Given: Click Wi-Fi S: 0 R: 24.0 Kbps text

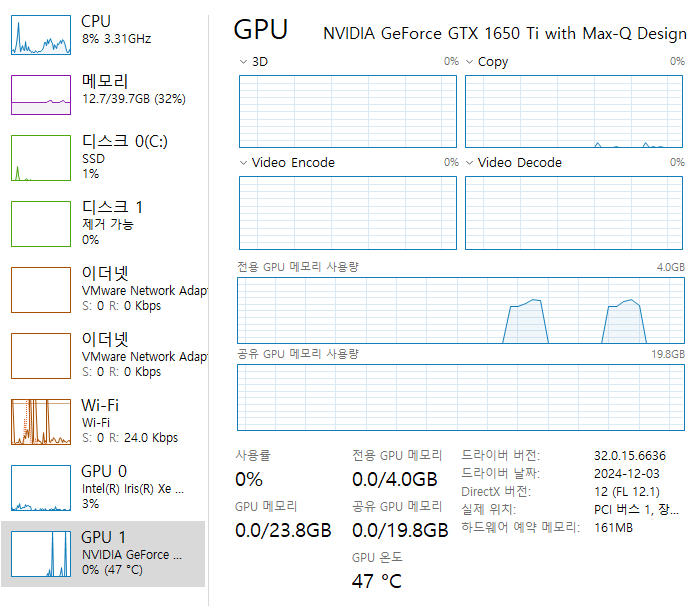Looking at the screenshot, I should tap(130, 438).
